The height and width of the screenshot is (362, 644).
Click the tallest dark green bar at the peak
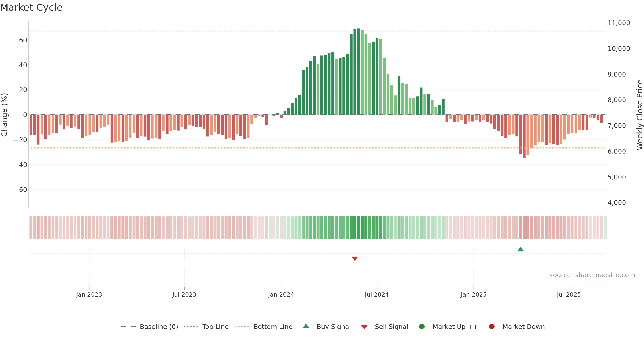click(358, 72)
